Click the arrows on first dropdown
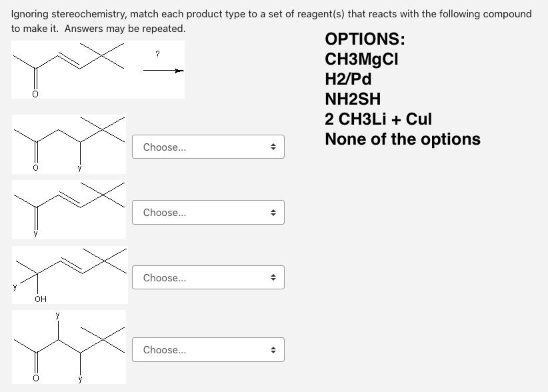548x392 pixels. 273,147
